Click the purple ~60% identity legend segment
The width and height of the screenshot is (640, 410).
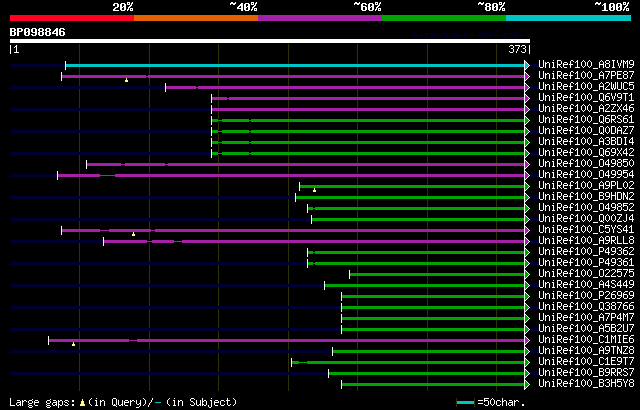point(320,18)
